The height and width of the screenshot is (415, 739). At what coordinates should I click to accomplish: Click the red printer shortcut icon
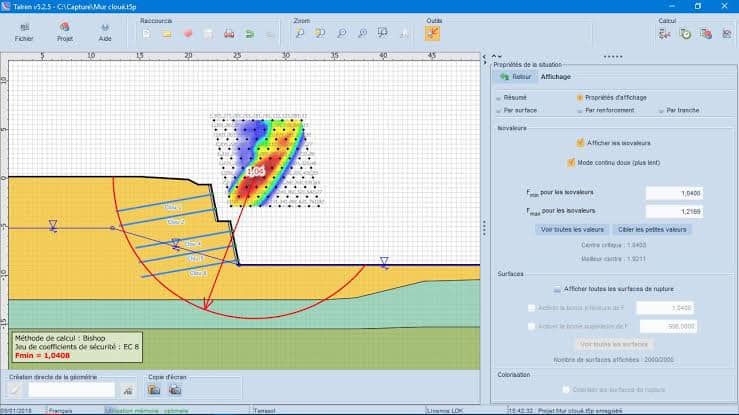[229, 34]
